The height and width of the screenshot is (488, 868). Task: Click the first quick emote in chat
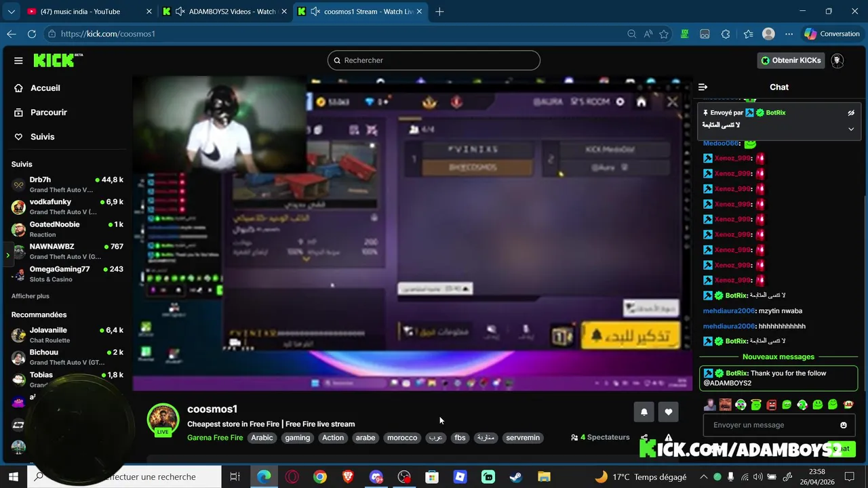[710, 405]
